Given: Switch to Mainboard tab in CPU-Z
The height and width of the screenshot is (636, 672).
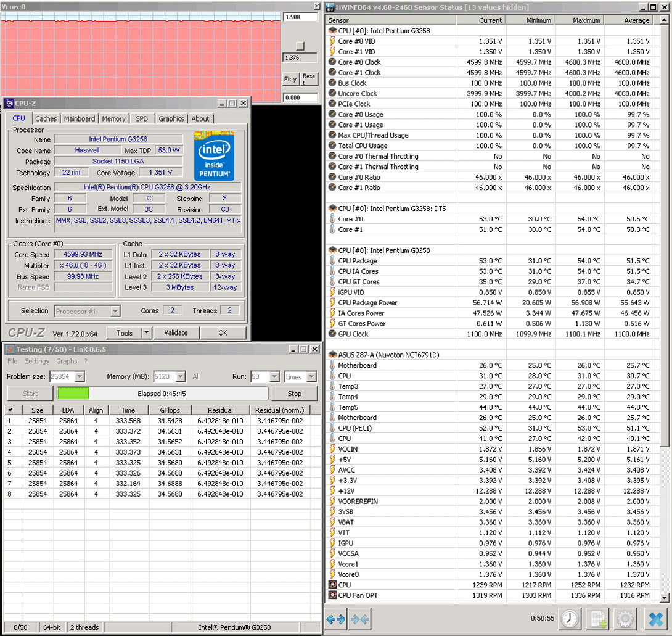Looking at the screenshot, I should coord(80,119).
